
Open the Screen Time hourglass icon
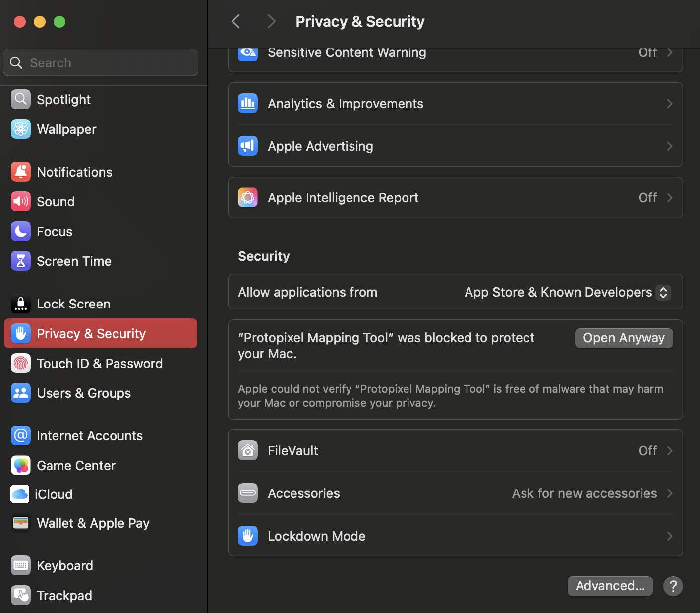21,261
